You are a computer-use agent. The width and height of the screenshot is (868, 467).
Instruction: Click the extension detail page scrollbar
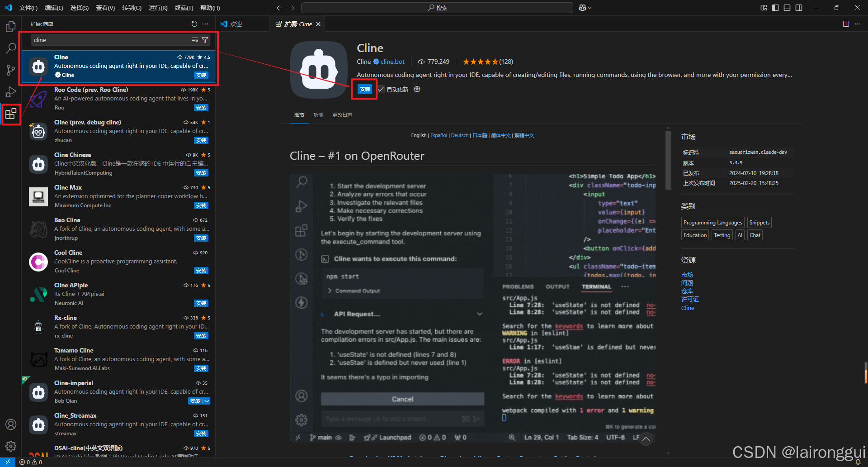(668, 161)
